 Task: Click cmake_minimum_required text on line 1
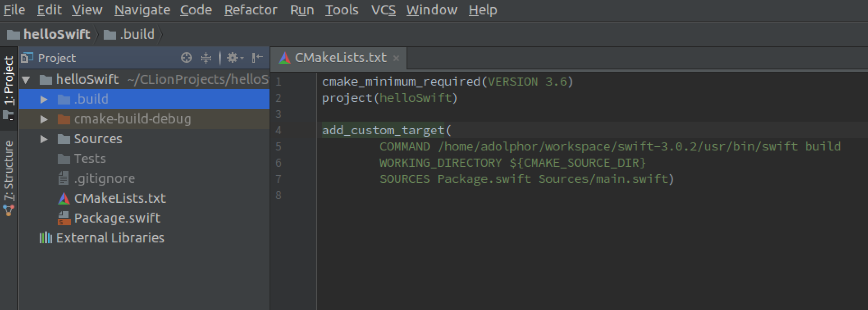(401, 82)
